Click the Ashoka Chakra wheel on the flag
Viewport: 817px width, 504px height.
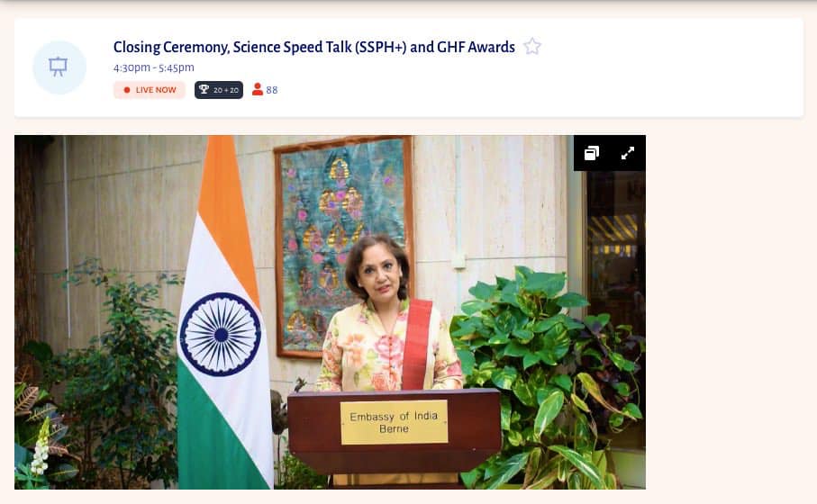221,334
